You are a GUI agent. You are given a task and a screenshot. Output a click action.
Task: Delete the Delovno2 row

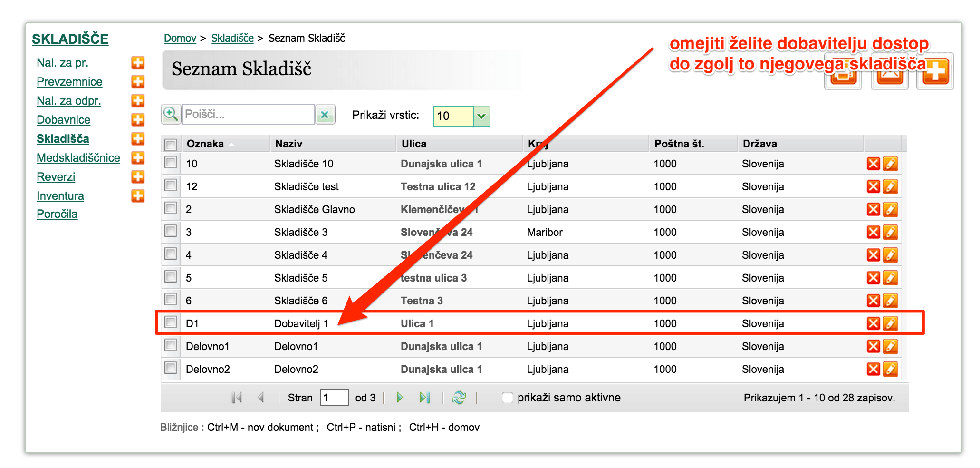coord(873,369)
